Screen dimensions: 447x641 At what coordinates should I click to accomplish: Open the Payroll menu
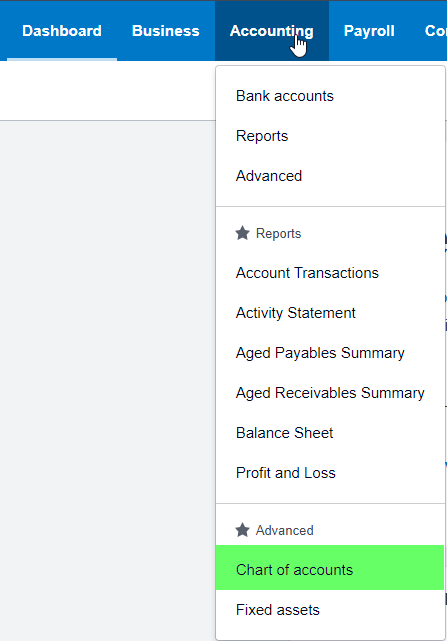click(x=369, y=31)
